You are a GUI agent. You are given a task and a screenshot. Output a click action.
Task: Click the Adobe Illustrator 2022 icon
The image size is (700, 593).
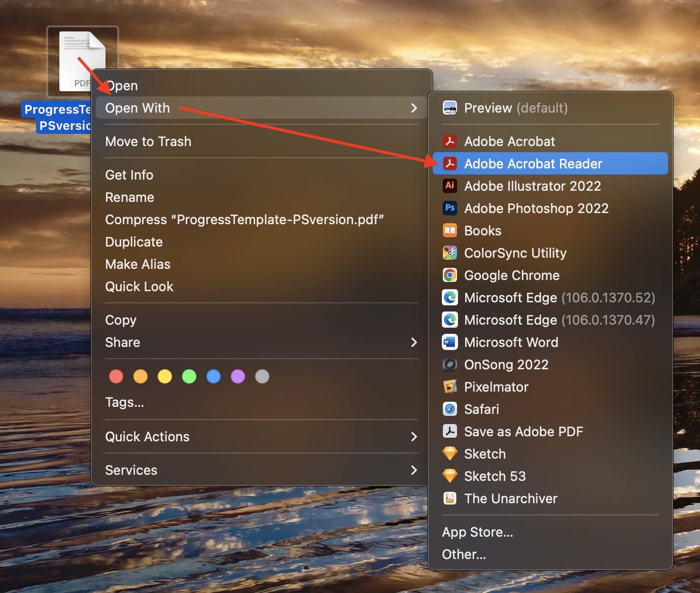coord(449,186)
